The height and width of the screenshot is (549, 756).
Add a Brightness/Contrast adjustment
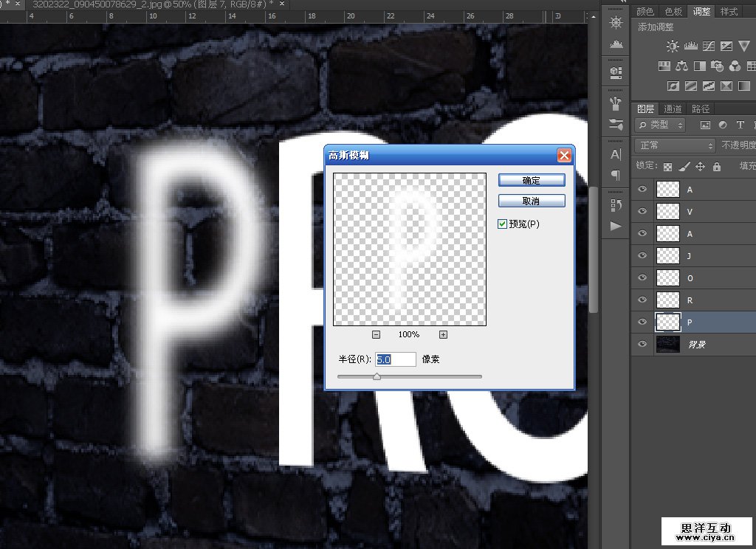coord(672,46)
